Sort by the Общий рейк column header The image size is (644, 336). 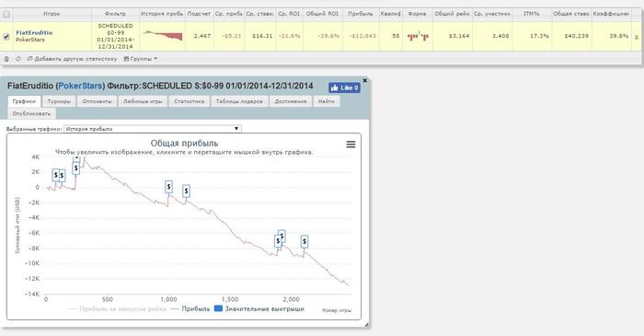[453, 14]
